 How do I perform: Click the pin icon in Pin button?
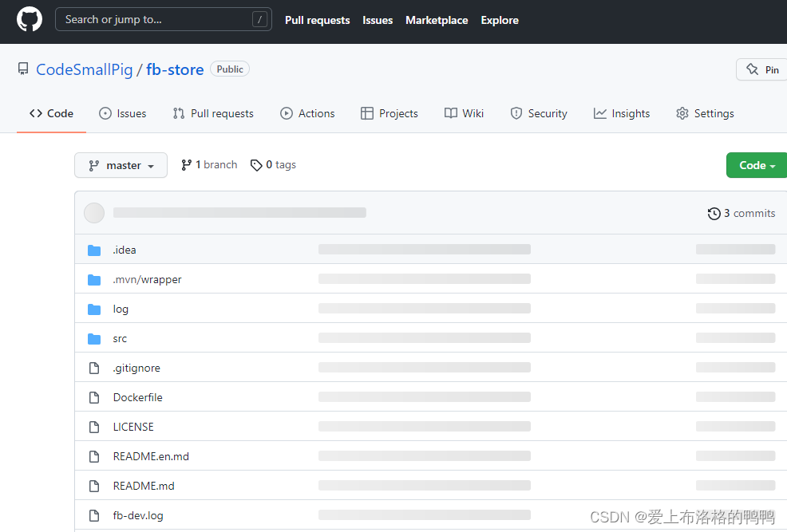point(752,69)
